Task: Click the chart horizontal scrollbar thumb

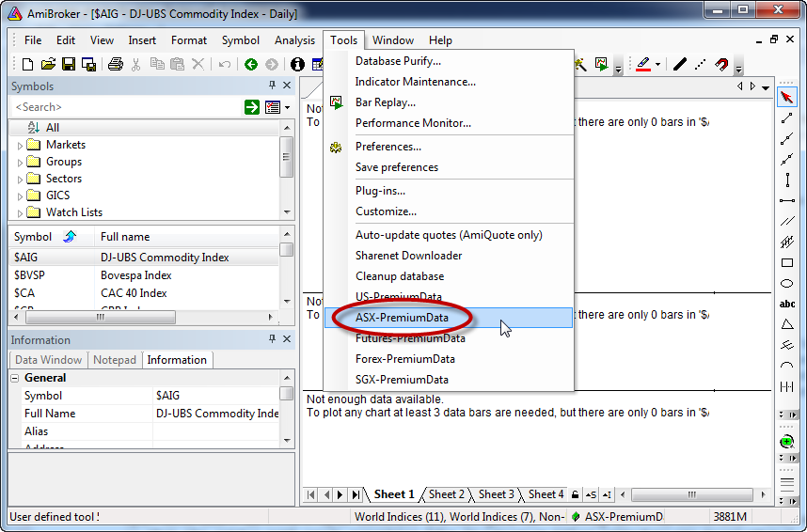Action: coord(691,494)
